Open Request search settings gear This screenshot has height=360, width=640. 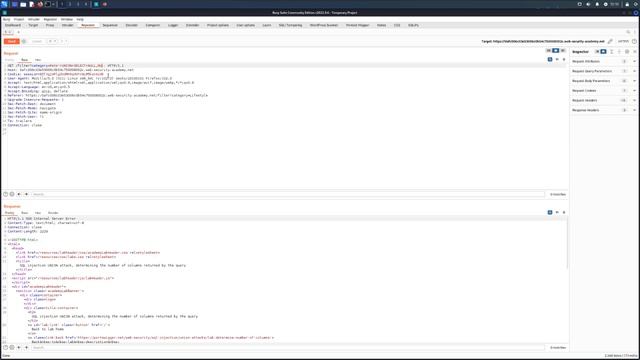pyautogui.click(x=12, y=194)
